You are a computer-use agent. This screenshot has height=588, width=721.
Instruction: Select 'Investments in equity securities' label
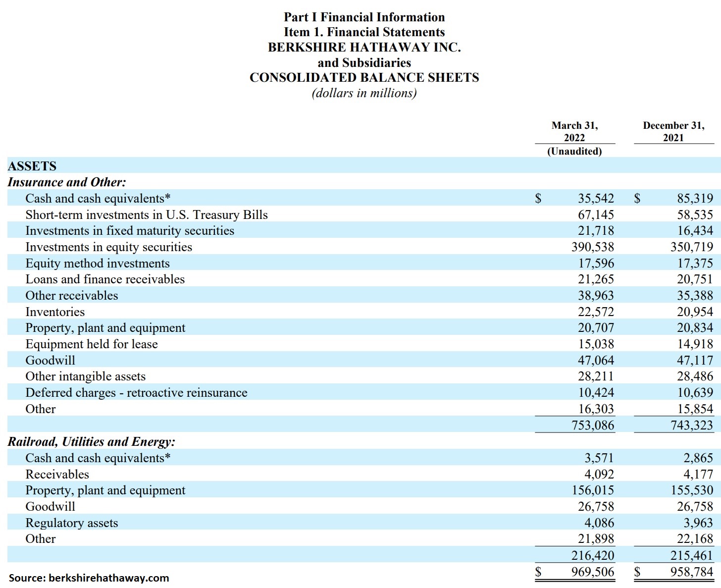(109, 247)
